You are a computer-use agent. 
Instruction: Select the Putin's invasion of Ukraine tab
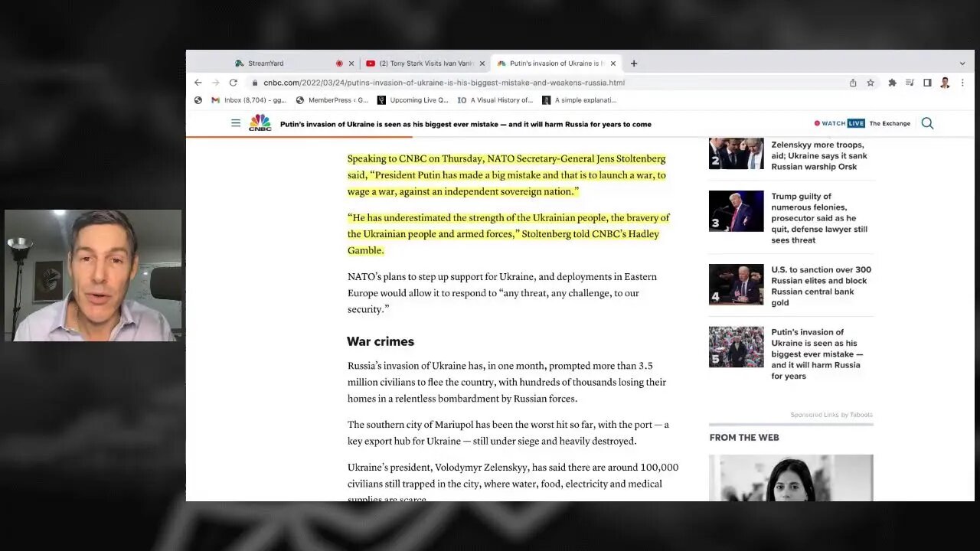pyautogui.click(x=557, y=64)
